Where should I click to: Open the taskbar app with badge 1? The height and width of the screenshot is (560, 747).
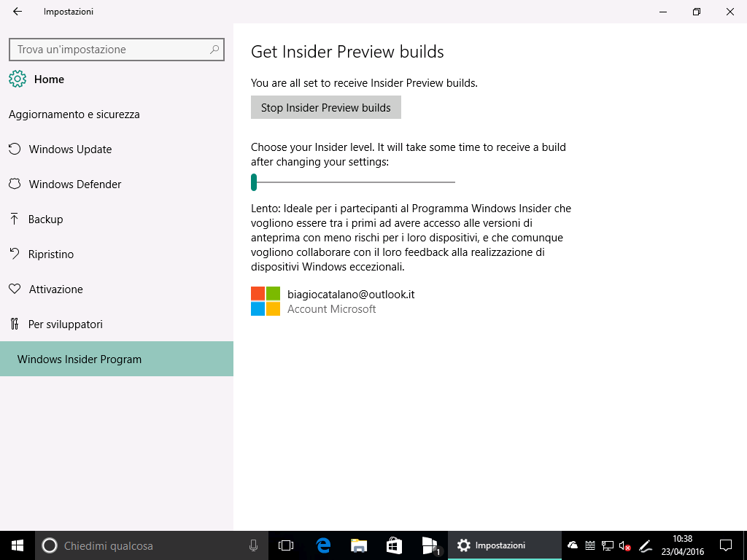(430, 545)
